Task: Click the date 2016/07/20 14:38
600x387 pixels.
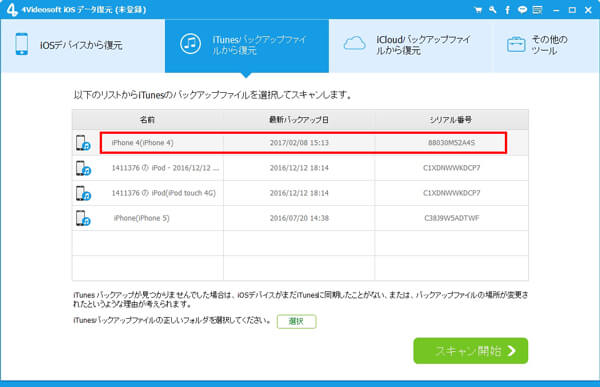Action: (x=299, y=218)
